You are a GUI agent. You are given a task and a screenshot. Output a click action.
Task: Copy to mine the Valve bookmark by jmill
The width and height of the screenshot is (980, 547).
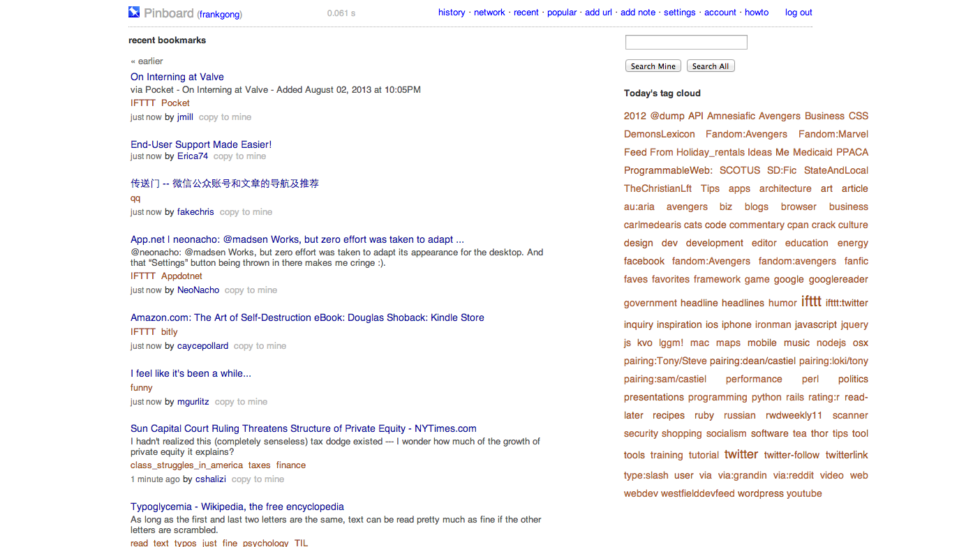click(225, 117)
